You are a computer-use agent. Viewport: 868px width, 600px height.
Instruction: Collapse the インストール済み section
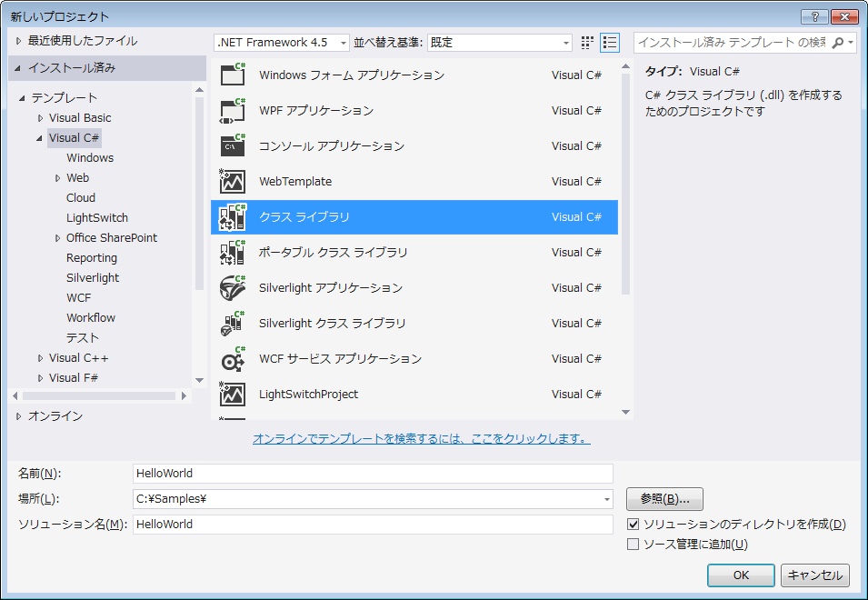coord(17,68)
